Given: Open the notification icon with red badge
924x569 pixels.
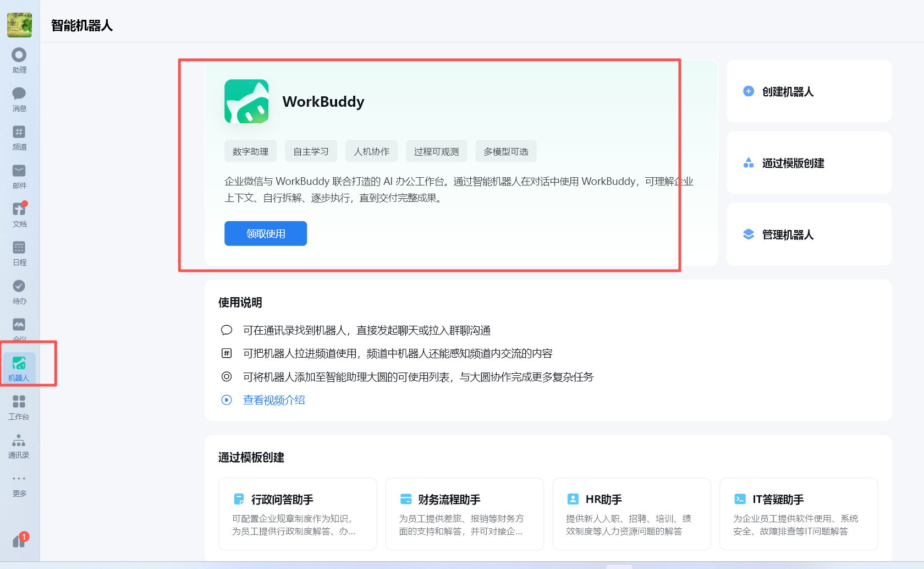Looking at the screenshot, I should pyautogui.click(x=20, y=540).
